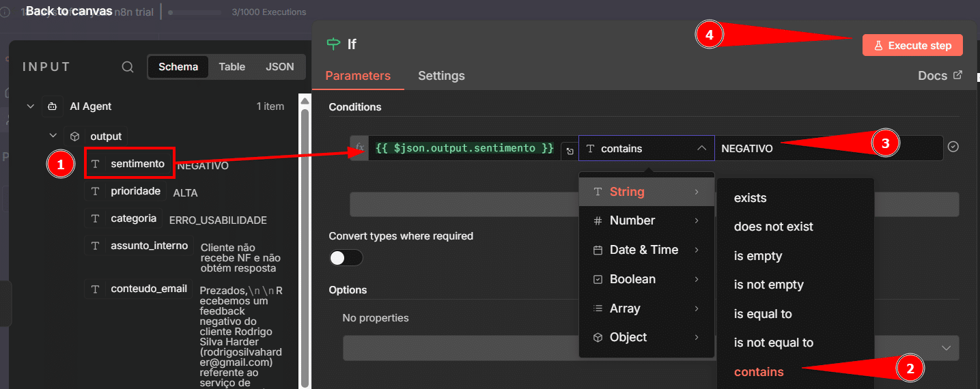
Task: Collapse the AI Agent tree node
Action: [x=30, y=106]
